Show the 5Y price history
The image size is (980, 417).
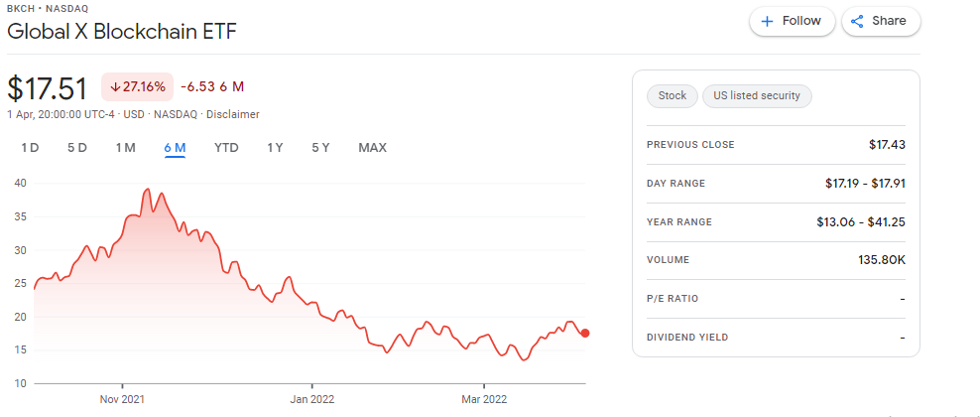[x=320, y=148]
